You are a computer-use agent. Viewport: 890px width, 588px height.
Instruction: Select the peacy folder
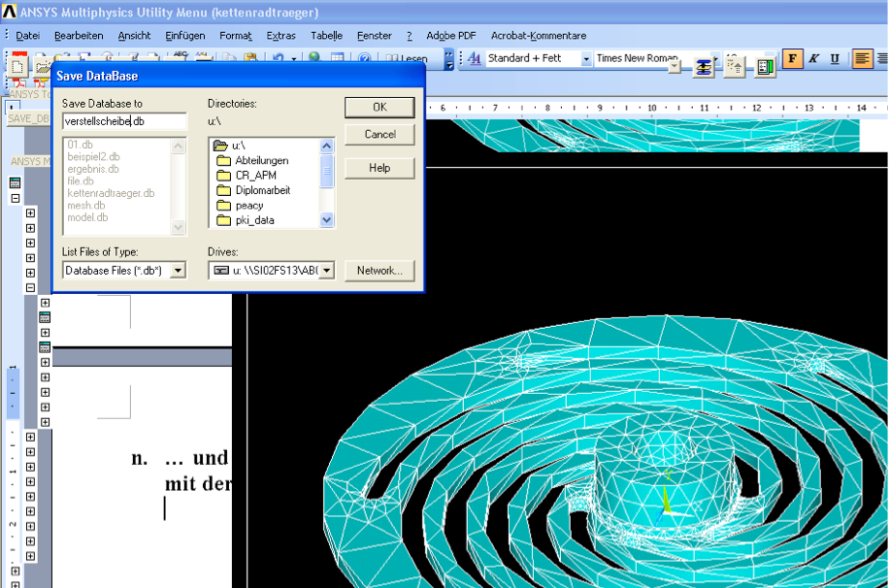point(249,206)
